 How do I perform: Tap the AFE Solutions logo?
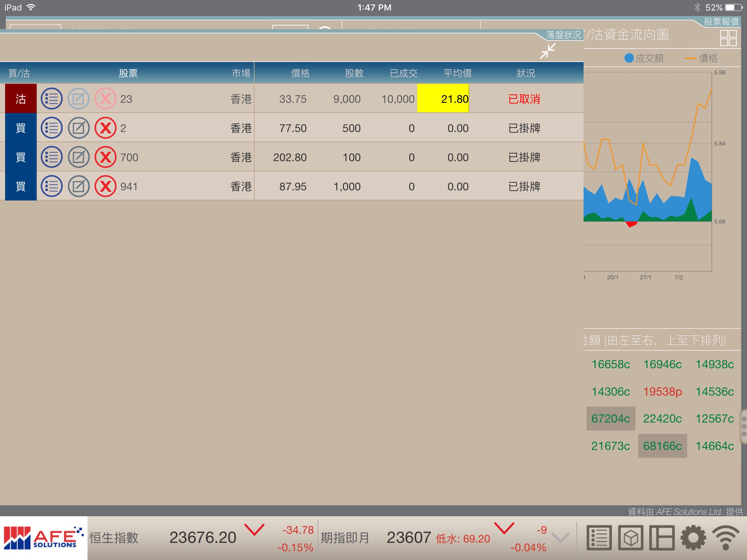[43, 538]
